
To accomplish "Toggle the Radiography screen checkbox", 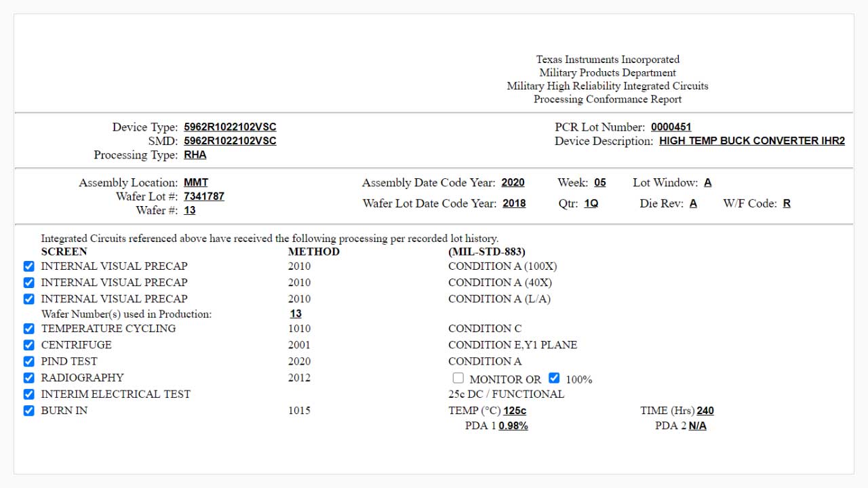I will 28,378.
